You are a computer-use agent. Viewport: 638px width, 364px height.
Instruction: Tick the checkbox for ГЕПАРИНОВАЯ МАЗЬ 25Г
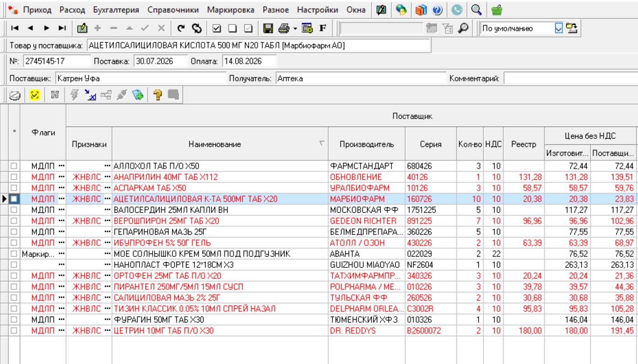[14, 232]
